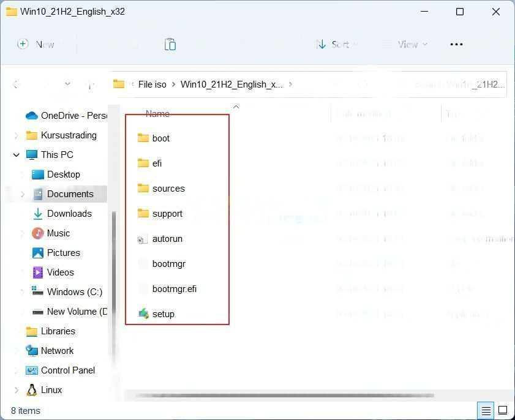Click the Paste clipboard icon
Viewport: 515px width, 420px height.
170,44
